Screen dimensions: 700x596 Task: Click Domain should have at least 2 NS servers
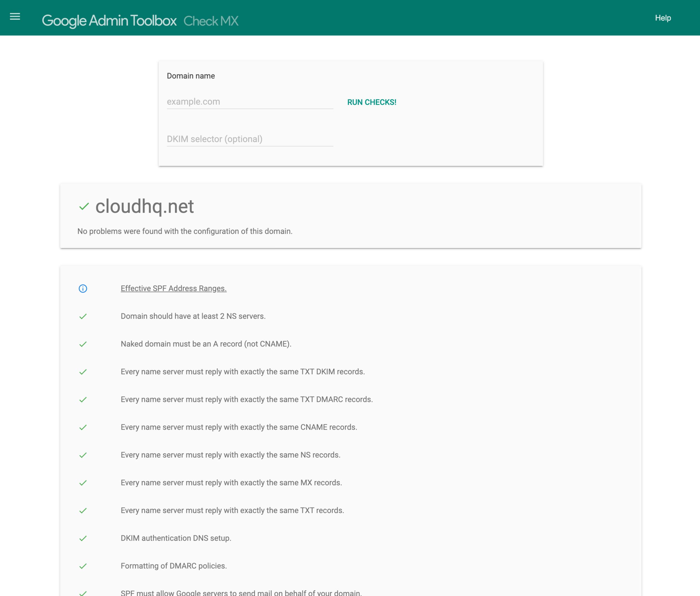point(193,316)
